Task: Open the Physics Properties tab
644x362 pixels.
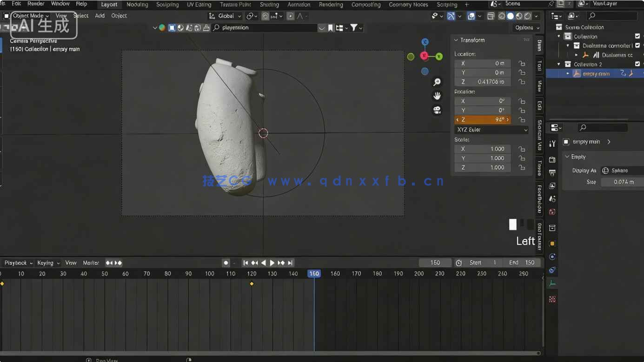Action: 552,270
